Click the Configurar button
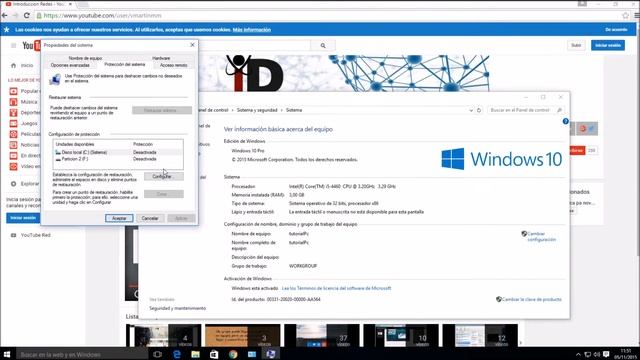Image resolution: width=640 pixels, height=360 pixels. point(164,176)
